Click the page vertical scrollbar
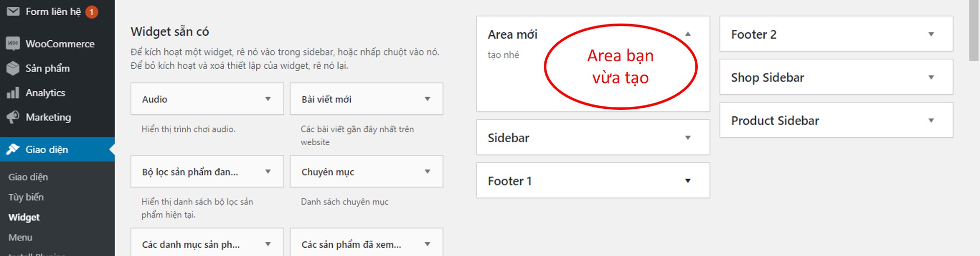Image resolution: width=980 pixels, height=256 pixels. 974,30
